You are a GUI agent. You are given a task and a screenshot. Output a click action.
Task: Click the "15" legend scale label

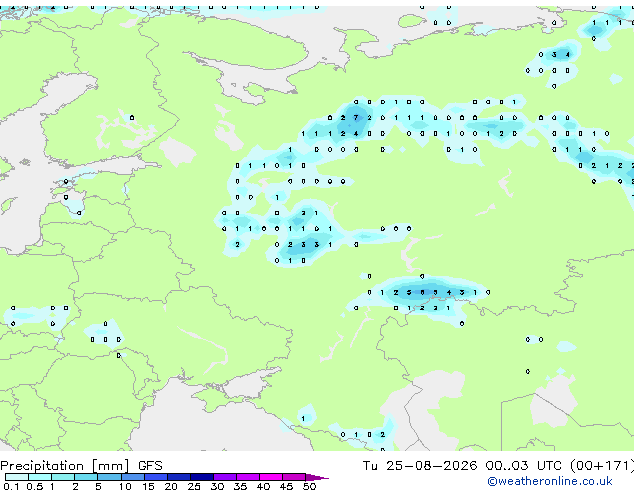point(148,486)
